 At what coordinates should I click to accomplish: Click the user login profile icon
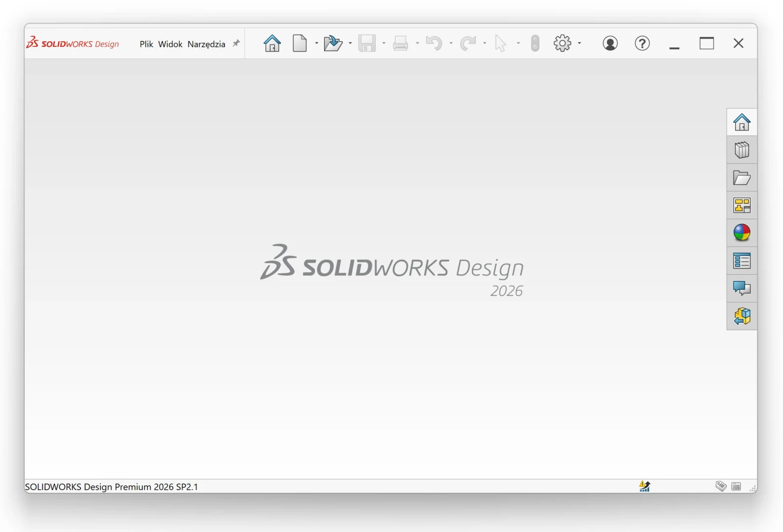610,44
